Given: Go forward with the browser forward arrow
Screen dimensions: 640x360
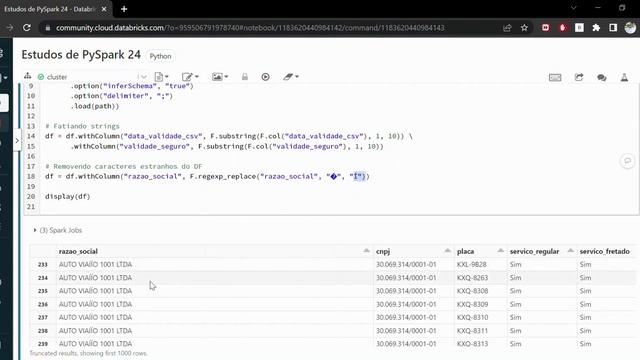Looking at the screenshot, I should click(9, 28).
